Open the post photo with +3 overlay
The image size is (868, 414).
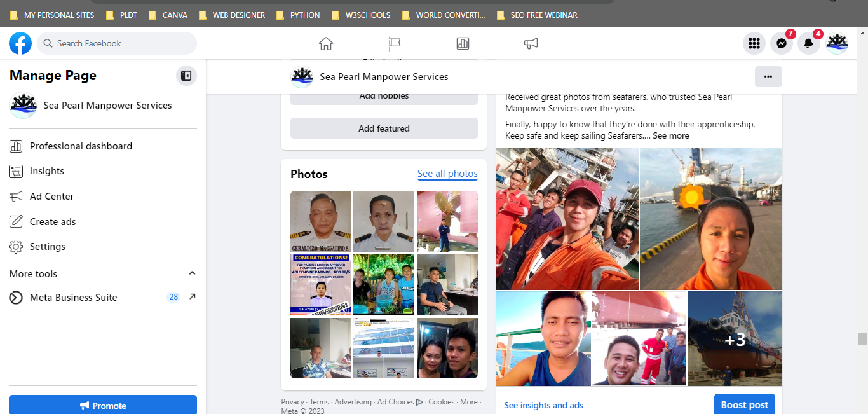[x=735, y=338]
